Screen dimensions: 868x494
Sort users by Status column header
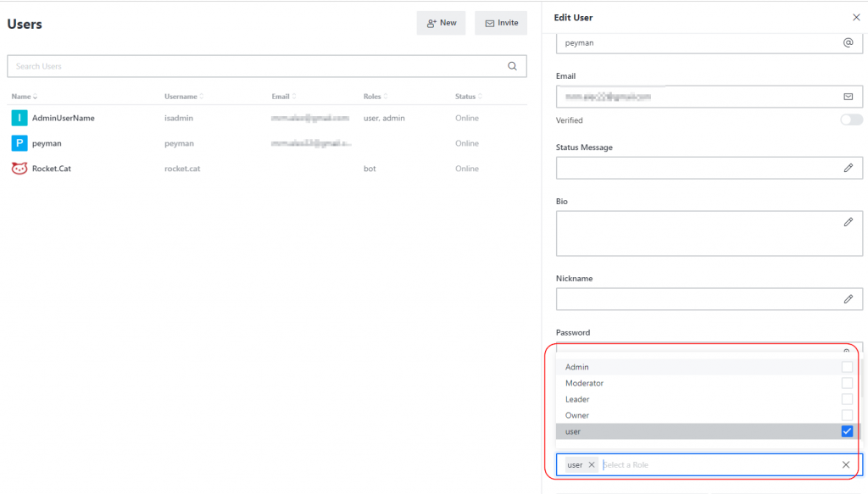(468, 97)
